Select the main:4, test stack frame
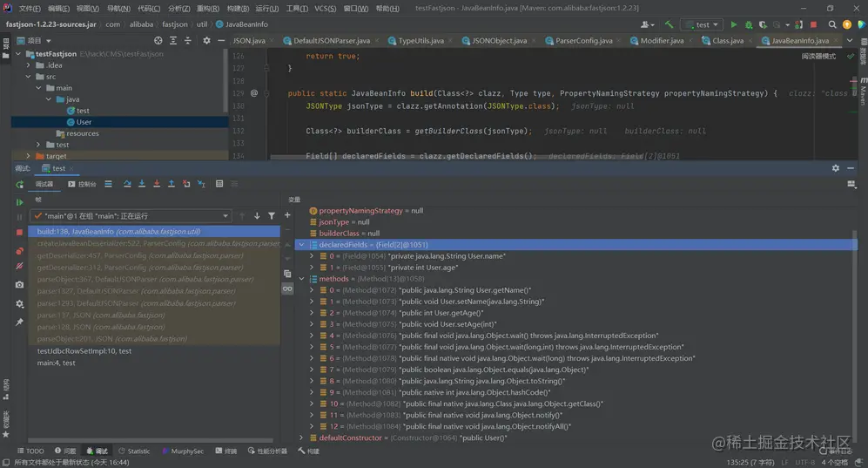 click(56, 363)
